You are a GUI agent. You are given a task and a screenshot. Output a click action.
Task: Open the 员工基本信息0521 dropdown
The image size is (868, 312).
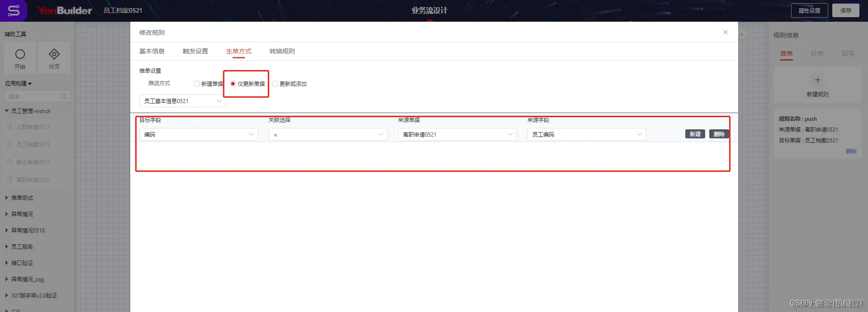coord(183,101)
